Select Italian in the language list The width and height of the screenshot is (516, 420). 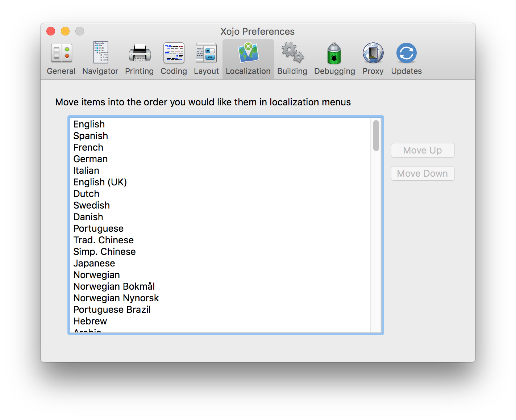(x=220, y=171)
